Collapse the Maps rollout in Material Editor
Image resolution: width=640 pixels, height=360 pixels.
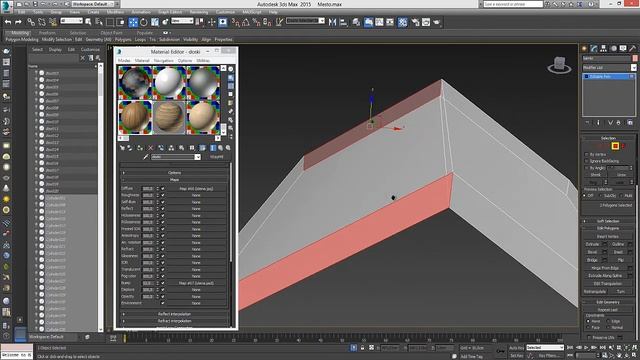pyautogui.click(x=174, y=180)
